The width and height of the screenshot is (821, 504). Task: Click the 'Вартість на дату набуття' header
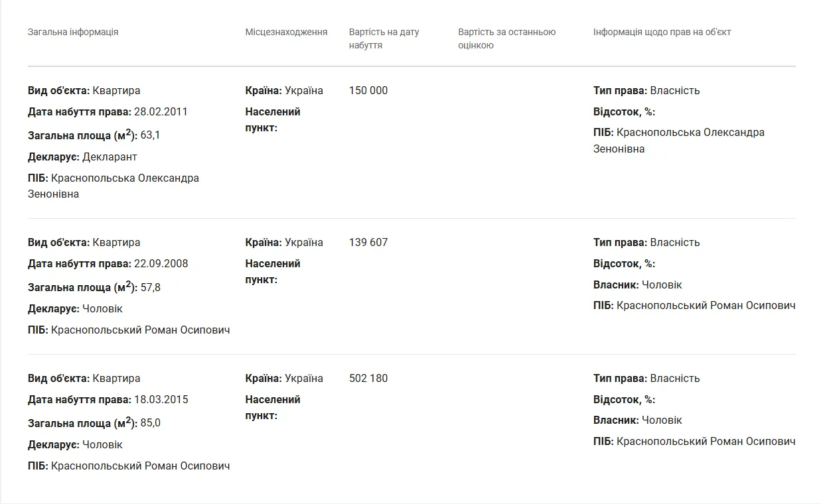point(384,38)
